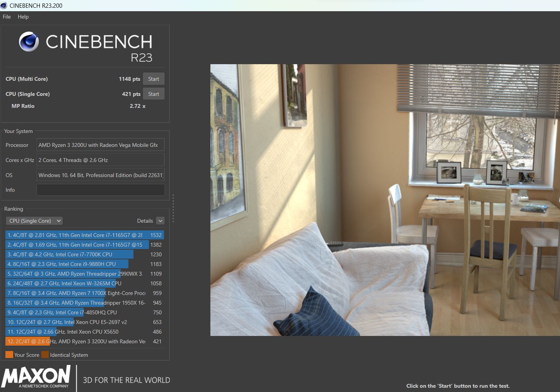Viewport: 560px width, 392px height.
Task: Click the Your System section heading
Action: point(19,131)
